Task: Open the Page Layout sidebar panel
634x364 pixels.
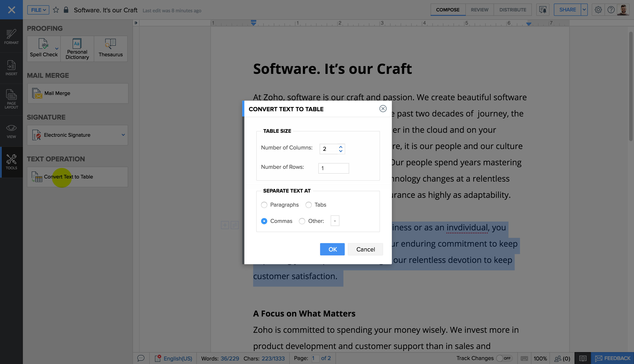Action: (11, 99)
